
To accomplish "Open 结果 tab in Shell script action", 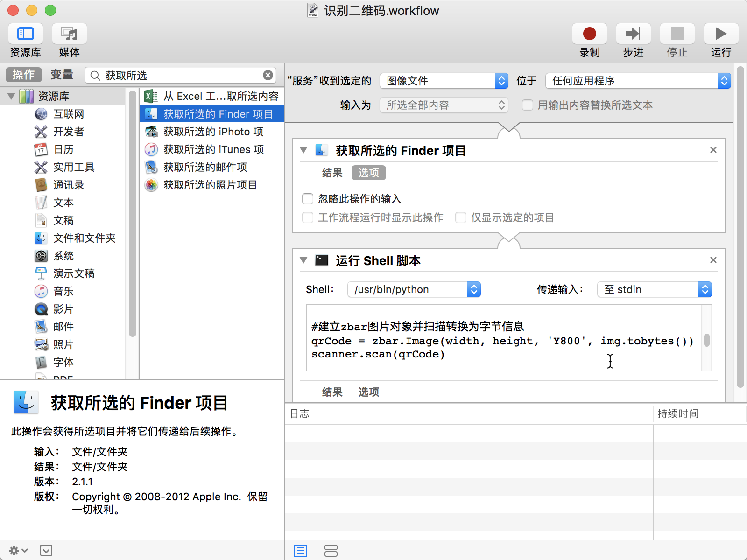I will pyautogui.click(x=332, y=392).
